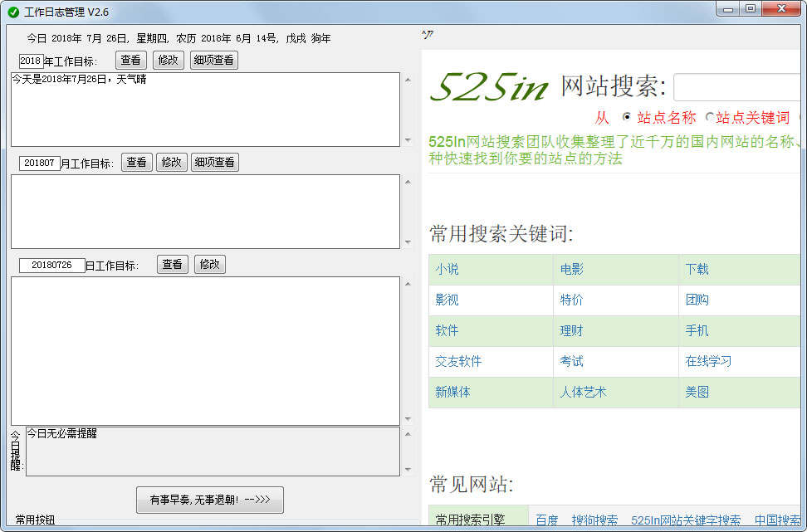Click scroll up arrow of daily goal box
This screenshot has height=532, width=807.
[x=407, y=284]
